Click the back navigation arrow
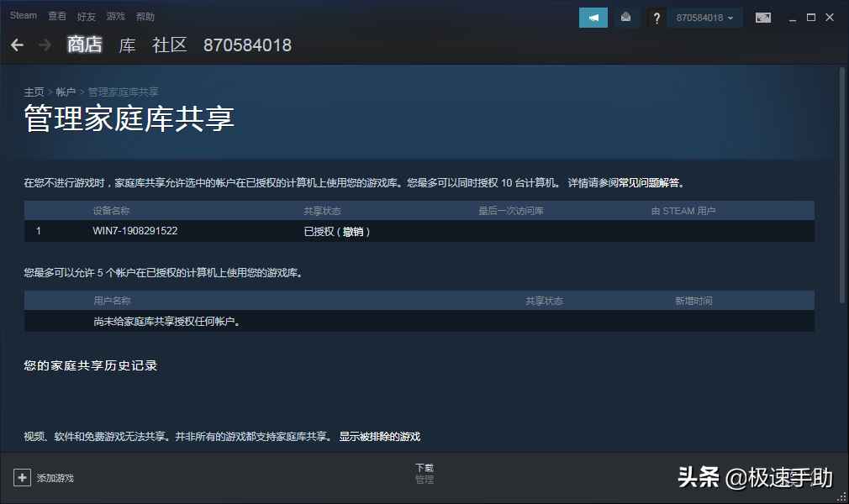 pos(17,45)
